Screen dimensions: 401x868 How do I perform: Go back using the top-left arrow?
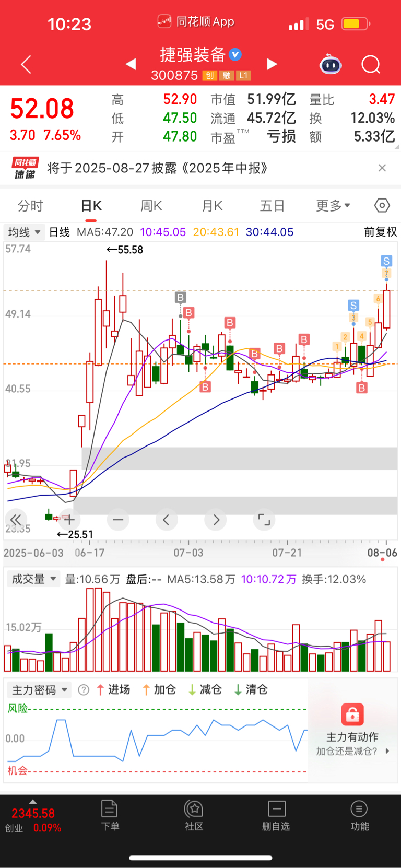[x=26, y=64]
